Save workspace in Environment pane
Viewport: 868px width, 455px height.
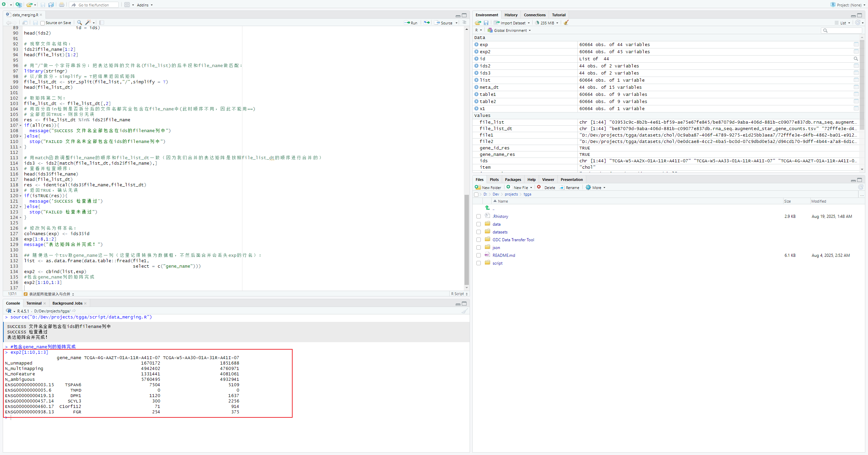[x=486, y=23]
